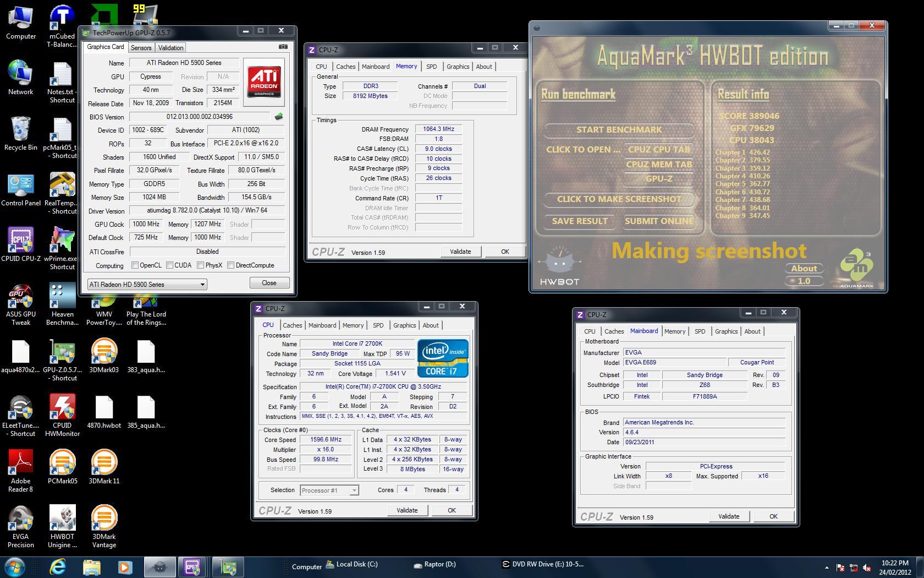Click SUBMIT ONLINE in AquaMark
The width and height of the screenshot is (924, 578).
coord(659,221)
